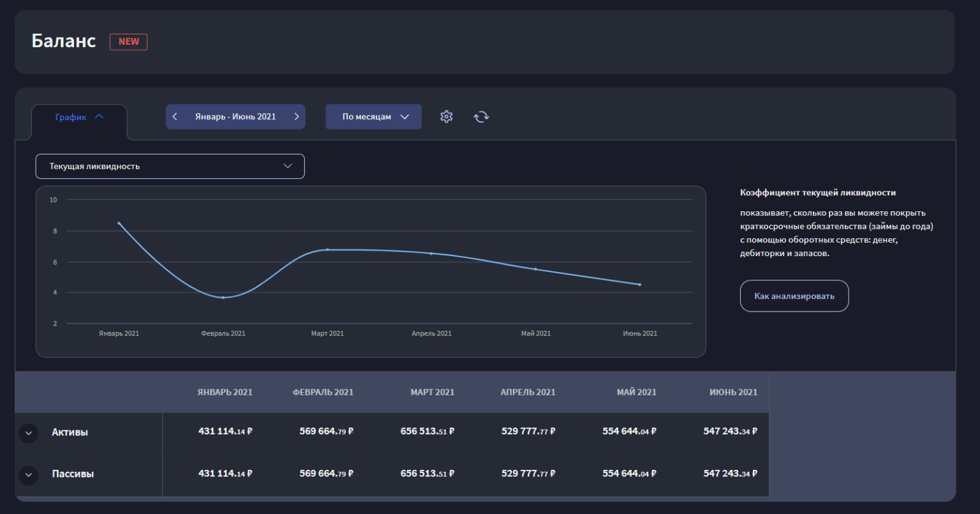980x514 pixels.
Task: Click the Март 2021 chart axis label
Action: 327,333
